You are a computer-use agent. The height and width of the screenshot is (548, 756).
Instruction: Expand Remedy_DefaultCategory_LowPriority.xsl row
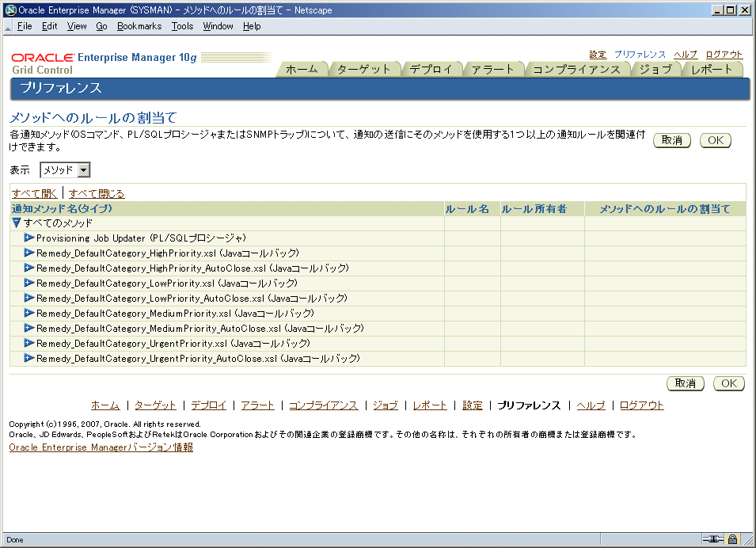[x=29, y=283]
